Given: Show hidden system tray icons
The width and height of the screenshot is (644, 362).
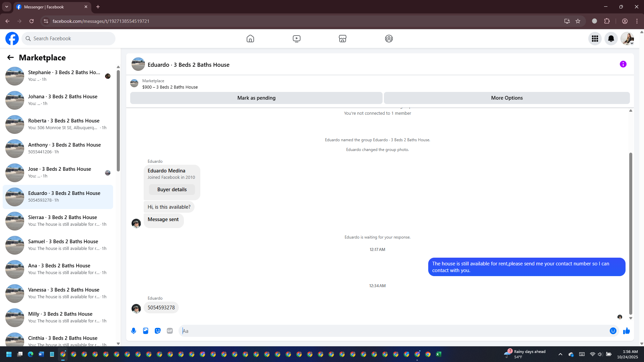Looking at the screenshot, I should pyautogui.click(x=560, y=354).
